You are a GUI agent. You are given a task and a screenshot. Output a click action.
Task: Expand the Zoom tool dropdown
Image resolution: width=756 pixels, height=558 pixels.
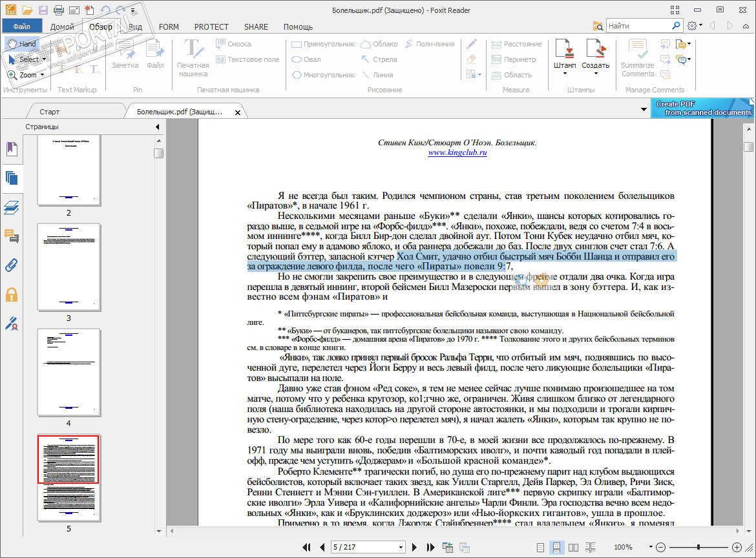43,75
